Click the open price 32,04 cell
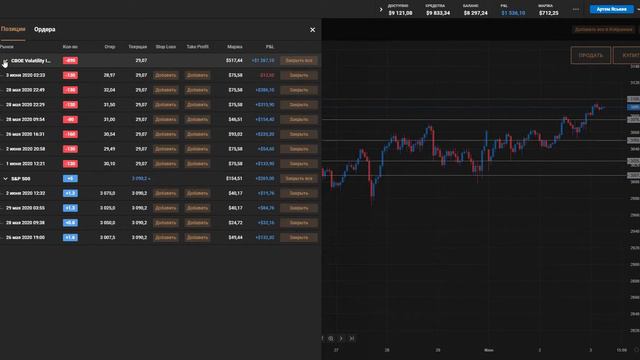This screenshot has width=640, height=360. click(x=109, y=90)
